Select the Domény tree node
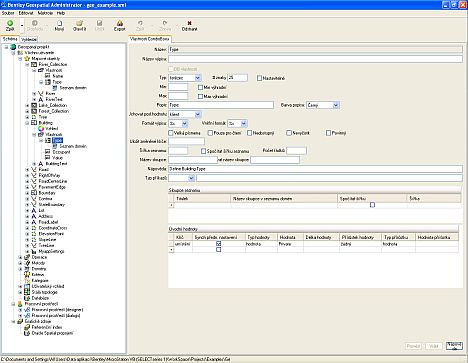The image size is (468, 363). [x=39, y=269]
